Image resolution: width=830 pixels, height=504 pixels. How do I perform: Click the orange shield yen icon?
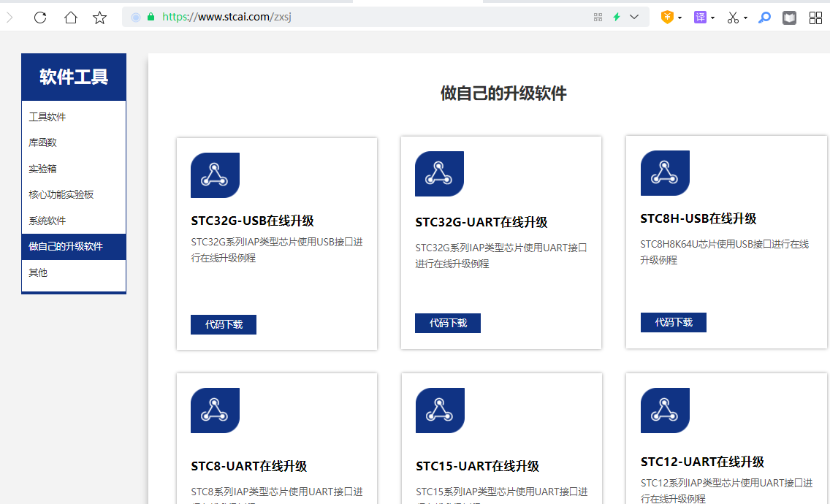point(667,17)
